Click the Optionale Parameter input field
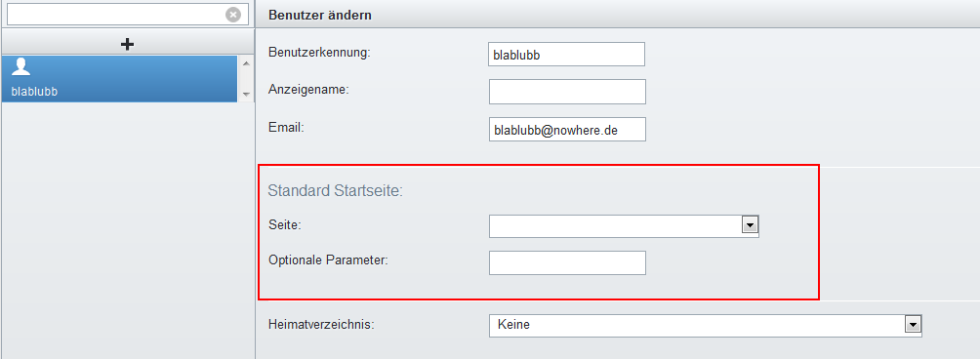 click(x=567, y=262)
